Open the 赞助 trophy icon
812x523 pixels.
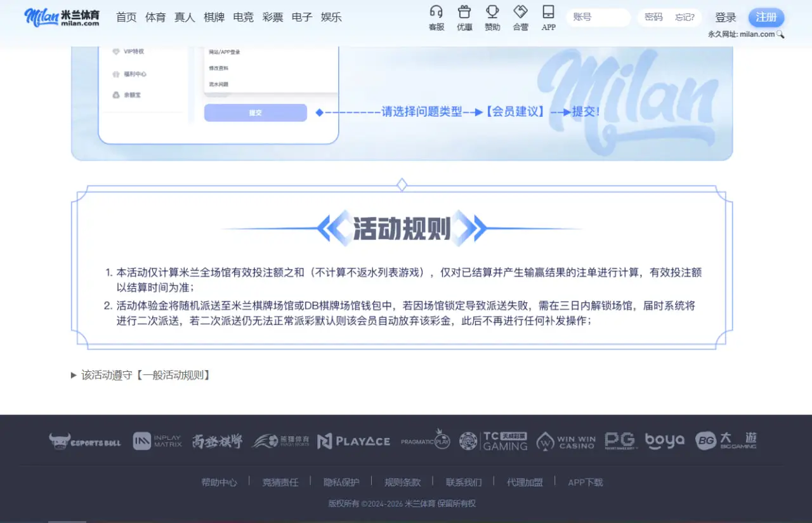[492, 18]
